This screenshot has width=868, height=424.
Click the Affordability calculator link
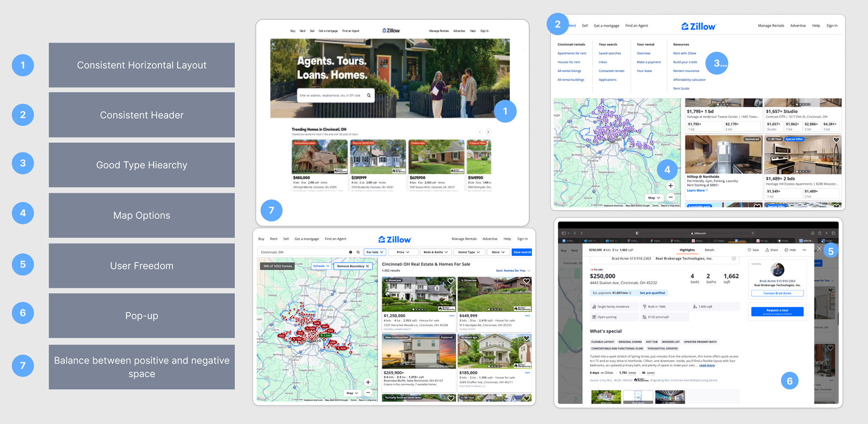tap(689, 80)
